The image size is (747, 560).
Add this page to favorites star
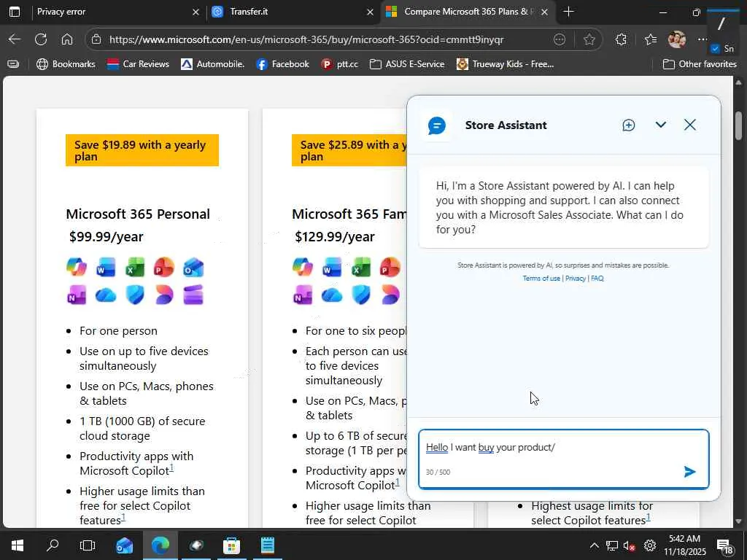[x=589, y=39]
